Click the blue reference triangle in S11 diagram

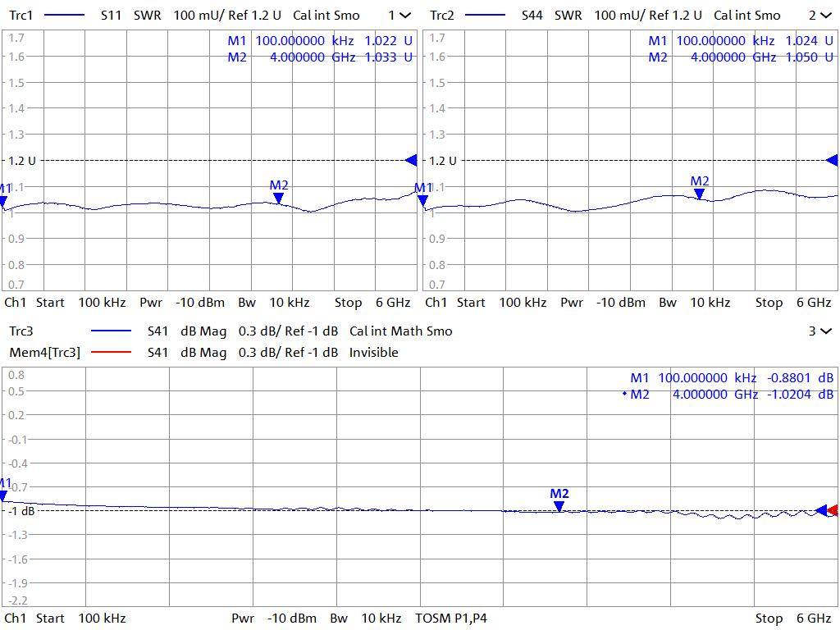click(x=411, y=161)
